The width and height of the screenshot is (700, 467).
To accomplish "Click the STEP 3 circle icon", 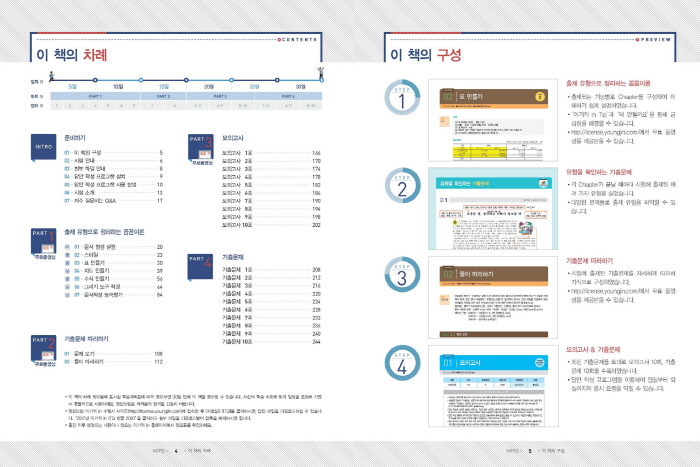I will pyautogui.click(x=402, y=275).
